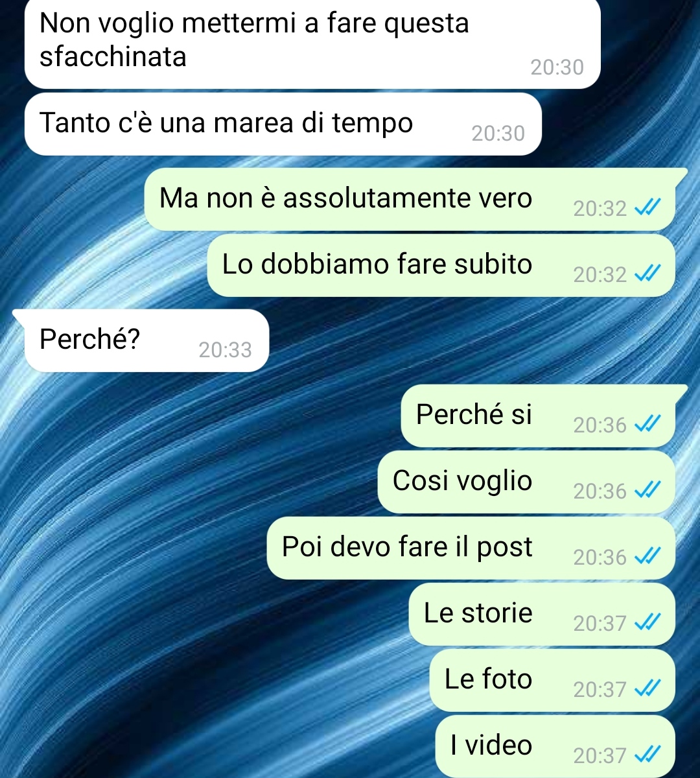Viewport: 700px width, 778px height.
Task: Select the 'I video' message text
Action: tap(491, 745)
